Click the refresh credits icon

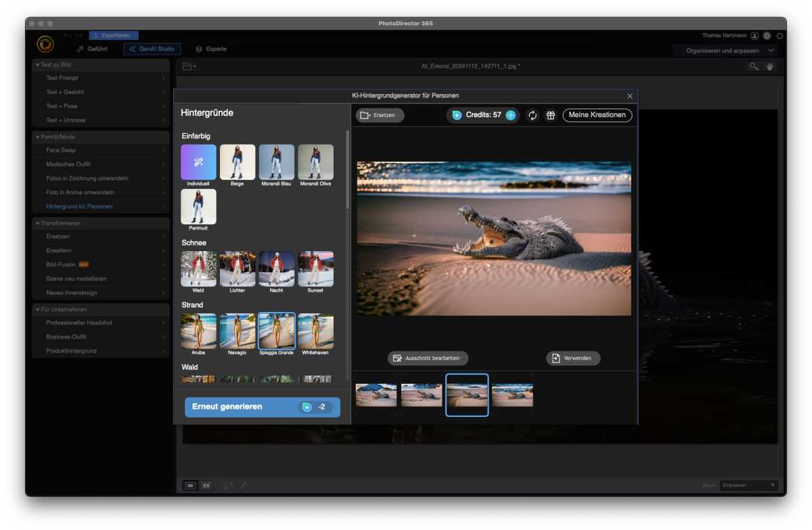click(x=533, y=115)
